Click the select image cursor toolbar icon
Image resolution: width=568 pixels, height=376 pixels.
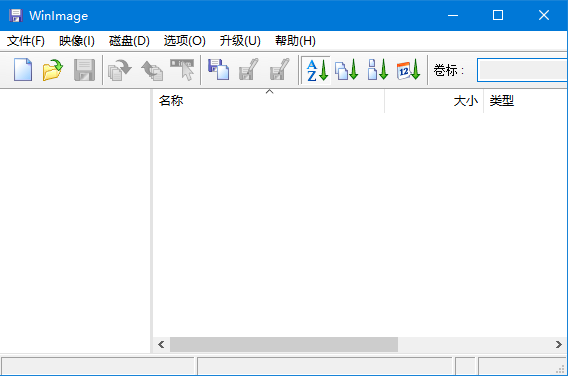tap(182, 70)
